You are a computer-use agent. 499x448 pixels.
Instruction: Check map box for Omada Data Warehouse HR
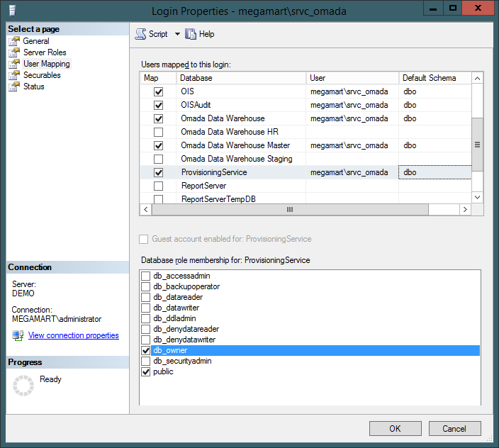158,132
